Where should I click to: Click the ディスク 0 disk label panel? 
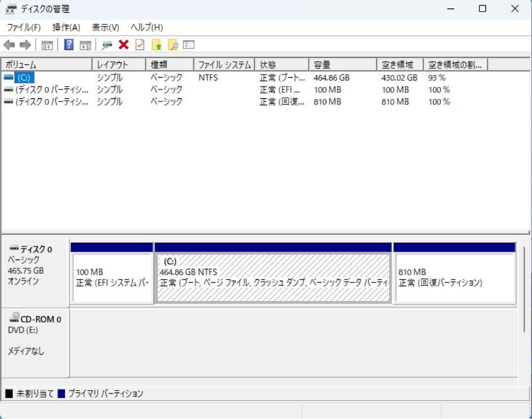pos(35,273)
